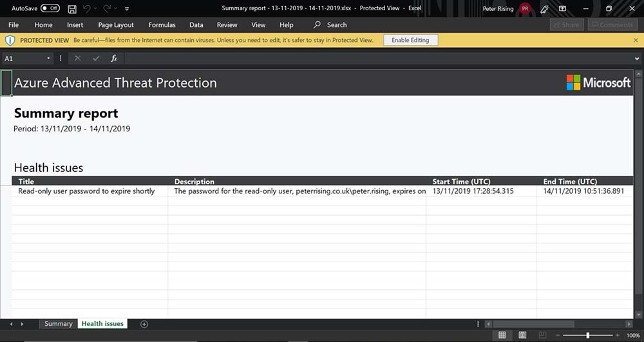Screen dimensions: 644x342
Task: Click the Comments button
Action: 612,24
